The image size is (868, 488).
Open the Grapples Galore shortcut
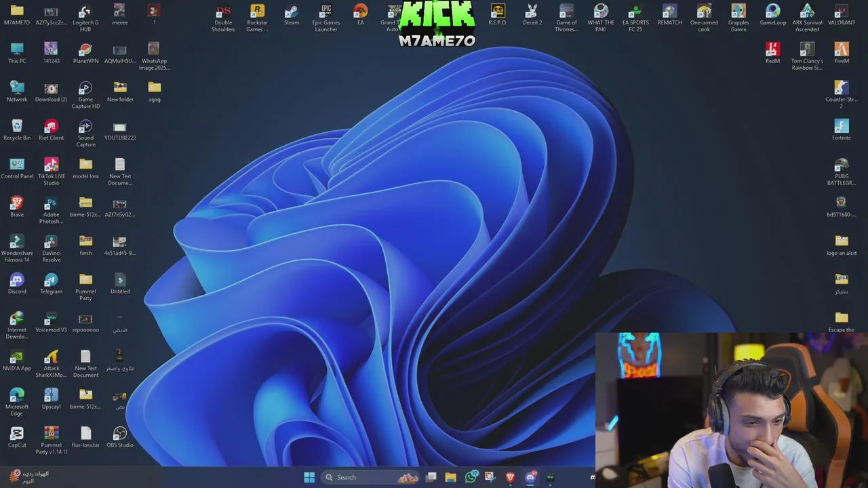click(x=738, y=18)
